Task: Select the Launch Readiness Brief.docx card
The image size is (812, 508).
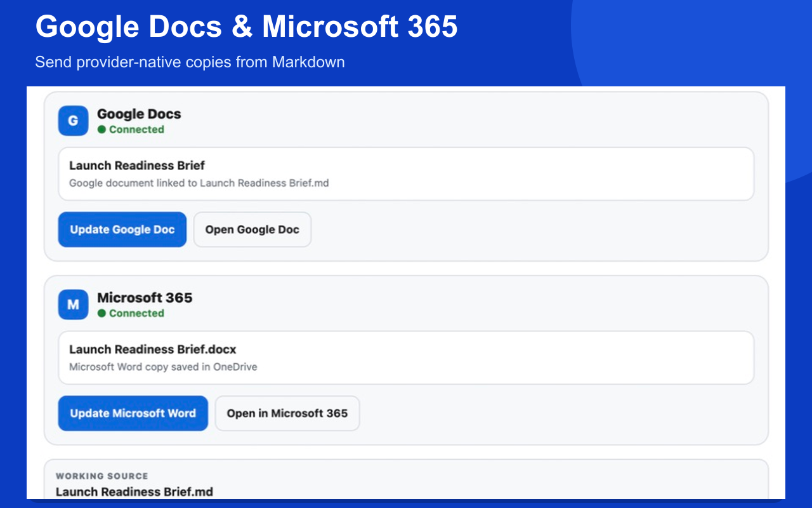Action: 406,358
